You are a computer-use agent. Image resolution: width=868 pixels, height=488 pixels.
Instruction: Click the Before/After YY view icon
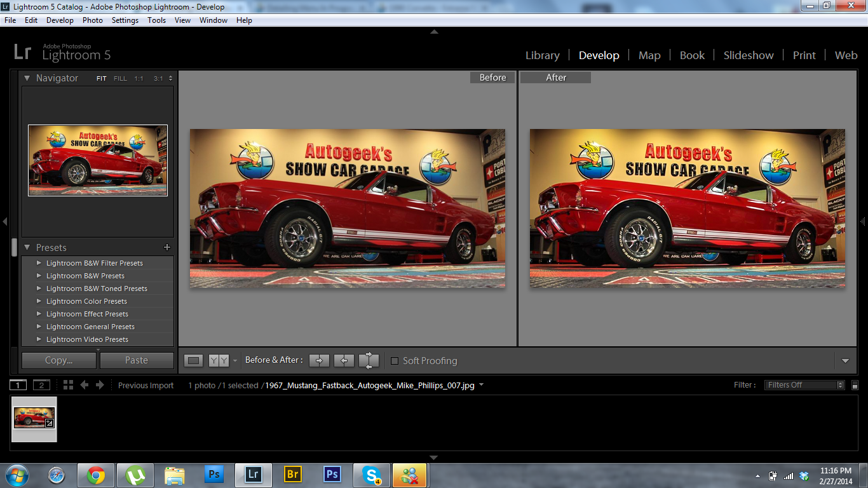(219, 360)
